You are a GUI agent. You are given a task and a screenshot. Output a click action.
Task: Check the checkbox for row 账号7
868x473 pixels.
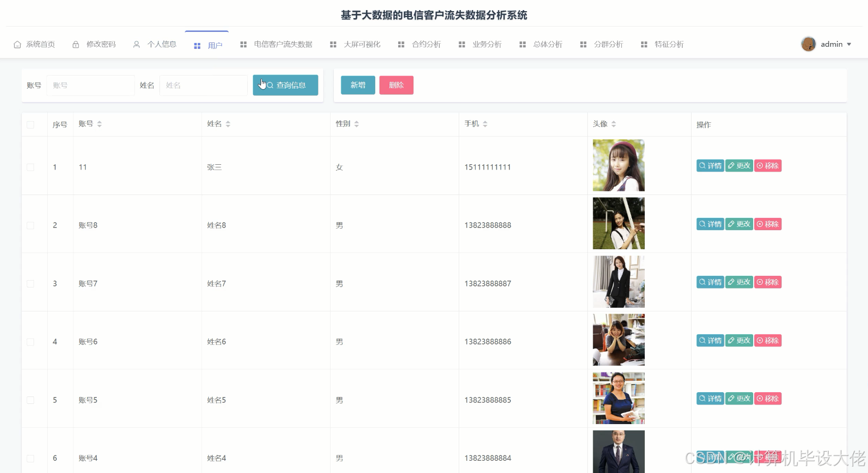[x=30, y=284]
